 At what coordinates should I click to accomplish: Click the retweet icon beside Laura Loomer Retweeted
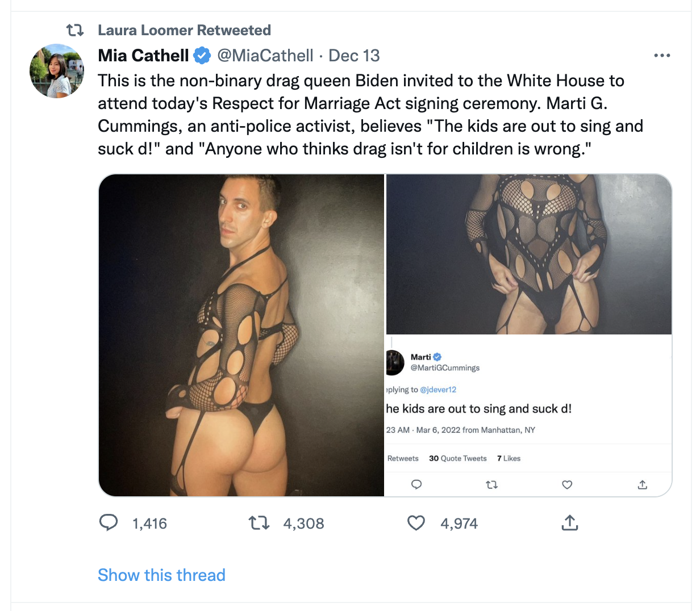(75, 30)
